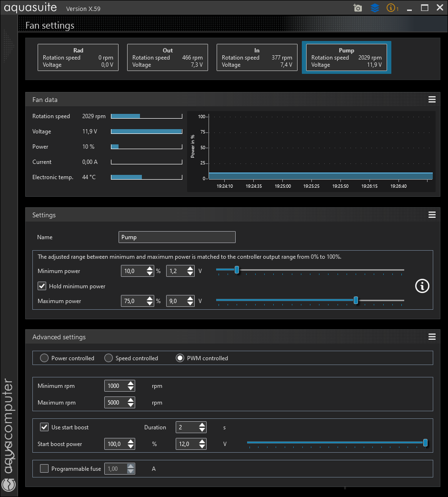Select the Power controlled radio option
Viewport: 448px width, 497px height.
[x=44, y=358]
